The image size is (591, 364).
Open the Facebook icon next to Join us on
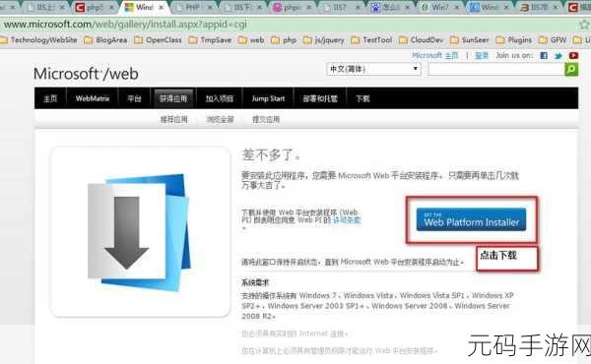point(544,56)
